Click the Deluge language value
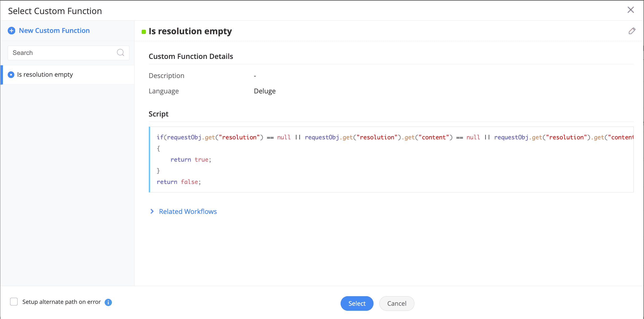Screen dimensions: 644x319 [265, 91]
